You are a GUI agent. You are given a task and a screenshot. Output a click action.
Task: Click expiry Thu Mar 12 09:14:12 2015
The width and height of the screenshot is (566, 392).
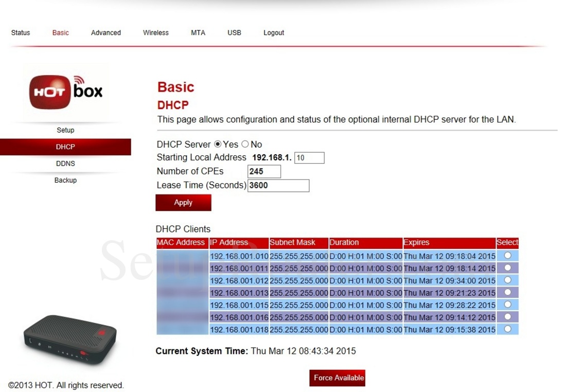[449, 317]
